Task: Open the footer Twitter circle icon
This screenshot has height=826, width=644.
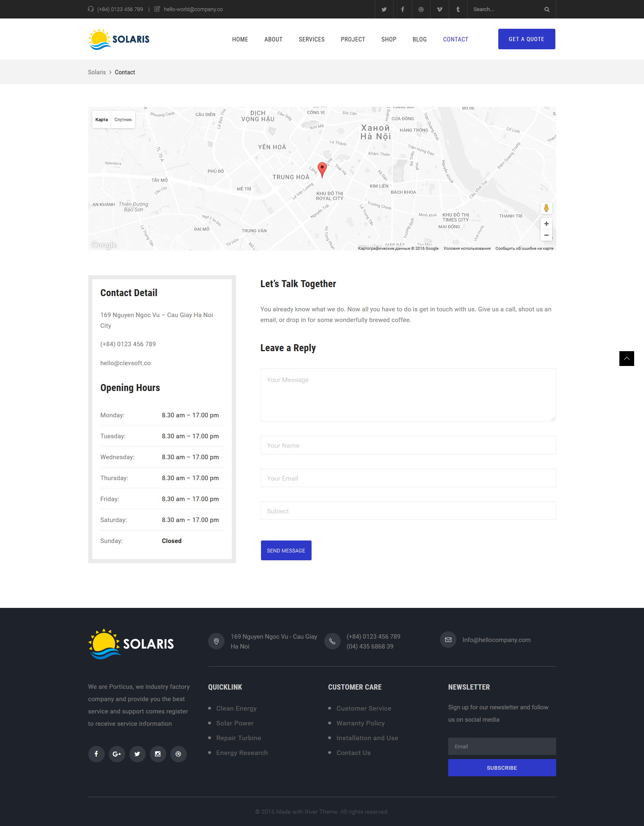Action: point(138,754)
